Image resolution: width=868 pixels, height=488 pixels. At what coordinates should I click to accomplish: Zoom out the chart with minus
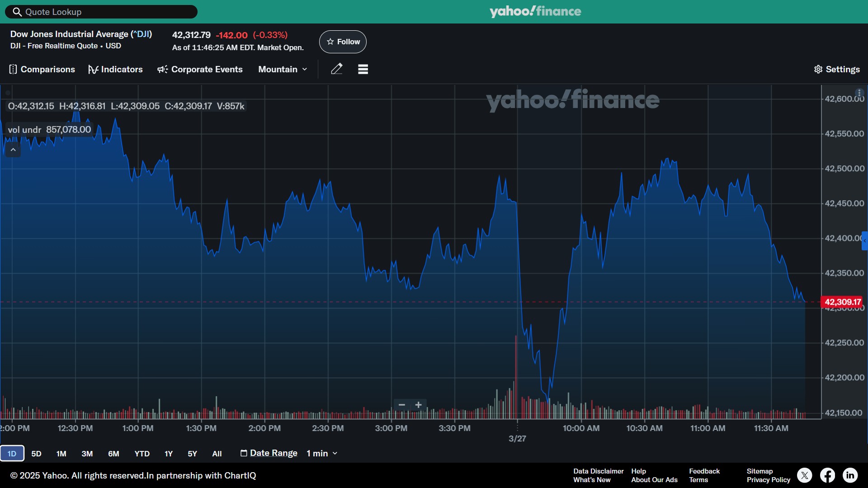pyautogui.click(x=401, y=405)
